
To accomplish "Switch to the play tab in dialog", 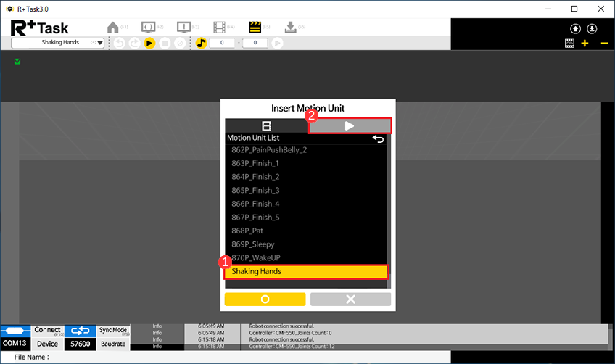I will coord(350,125).
